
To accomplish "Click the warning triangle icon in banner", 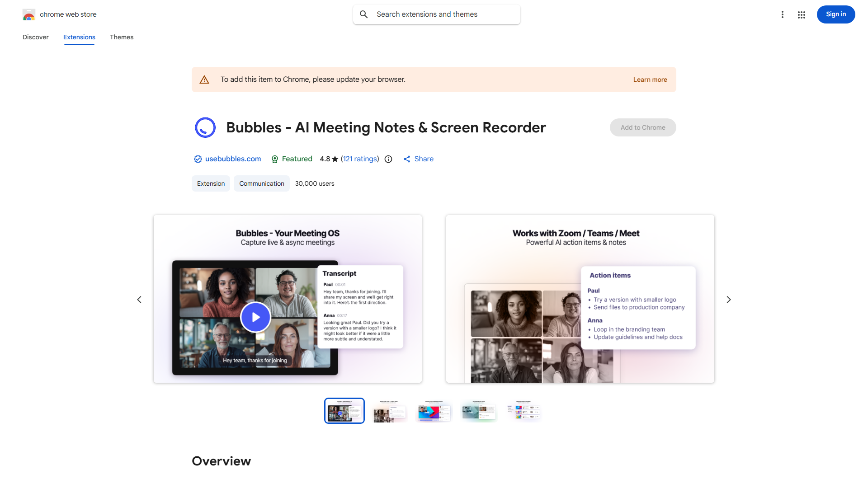I will click(x=204, y=80).
